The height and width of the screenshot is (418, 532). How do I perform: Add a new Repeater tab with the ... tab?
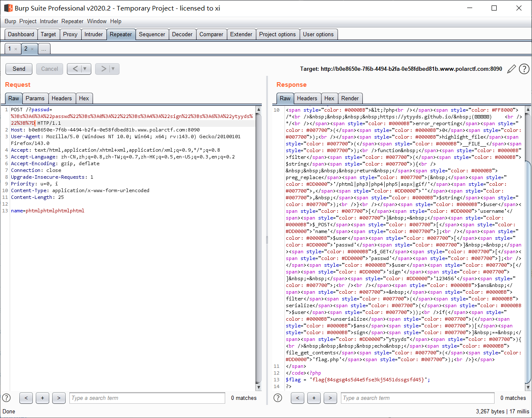[x=44, y=49]
